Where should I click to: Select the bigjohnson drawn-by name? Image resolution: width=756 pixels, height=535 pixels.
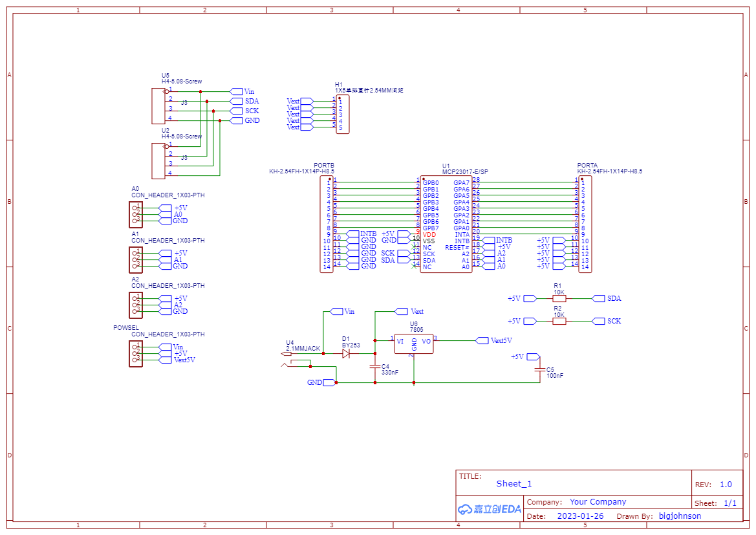coord(680,516)
